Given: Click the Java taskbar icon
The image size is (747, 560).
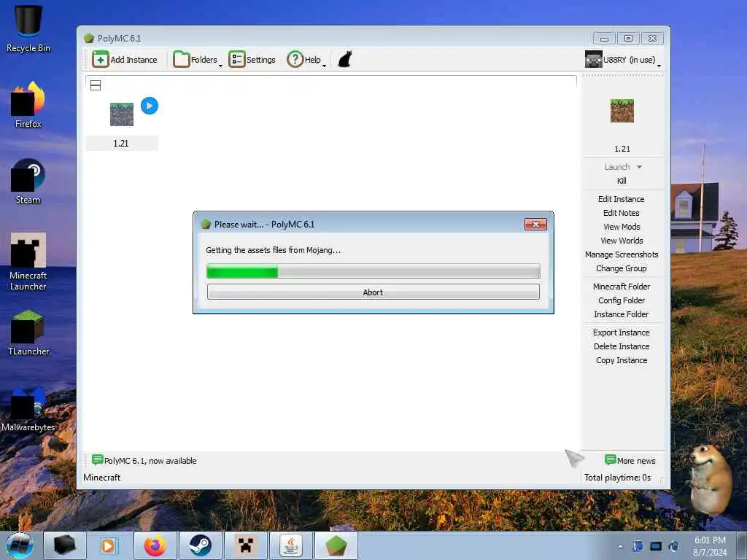Looking at the screenshot, I should point(291,545).
